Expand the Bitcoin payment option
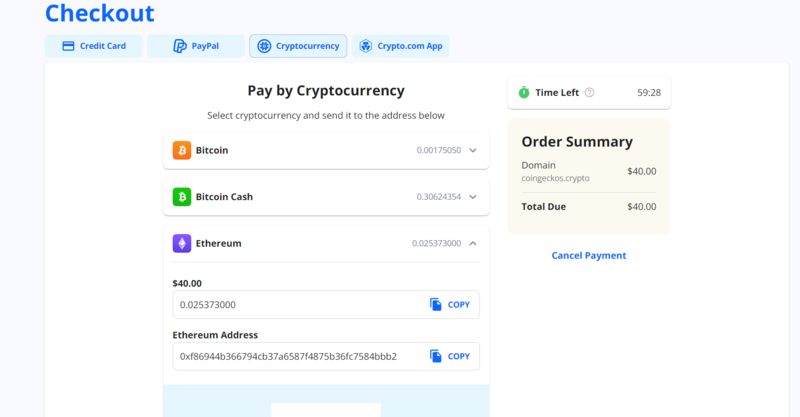 click(473, 150)
